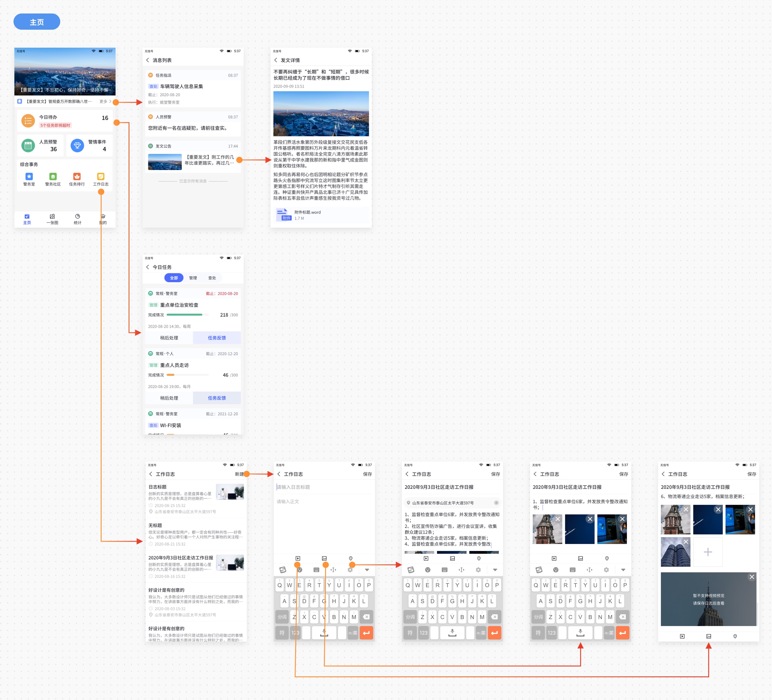Tap the 人员预警 calendar icon

28,145
